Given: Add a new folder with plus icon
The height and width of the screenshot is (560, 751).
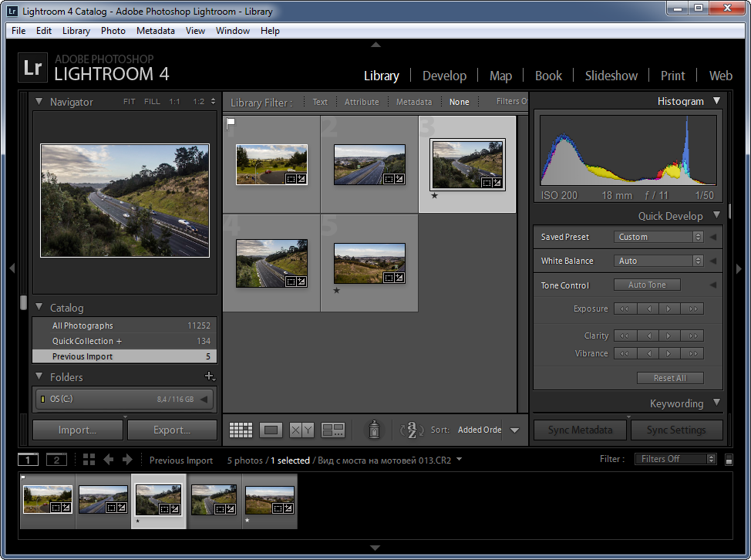Looking at the screenshot, I should pyautogui.click(x=208, y=376).
